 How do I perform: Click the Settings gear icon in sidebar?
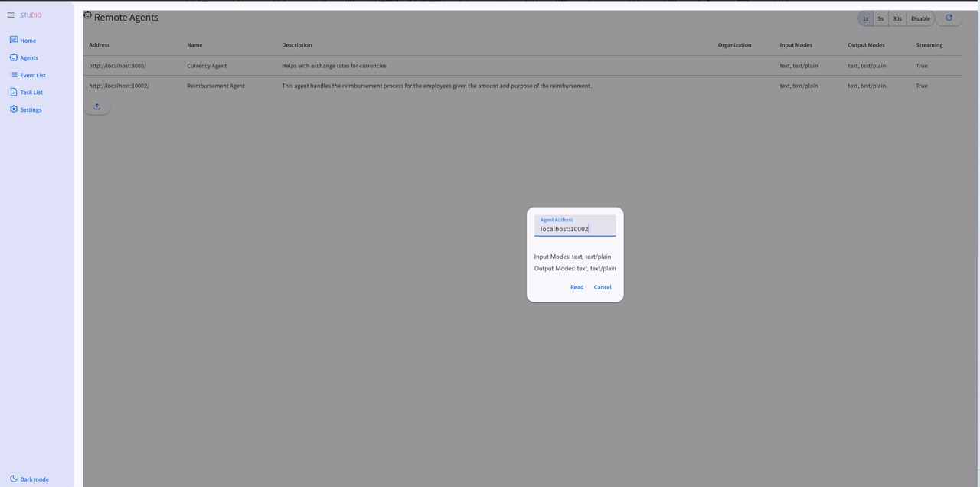tap(14, 109)
